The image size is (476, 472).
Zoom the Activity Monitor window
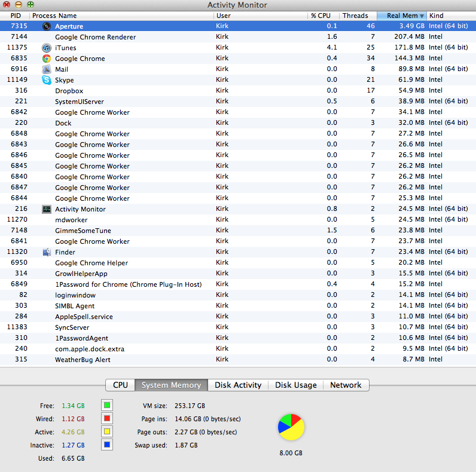click(x=30, y=5)
